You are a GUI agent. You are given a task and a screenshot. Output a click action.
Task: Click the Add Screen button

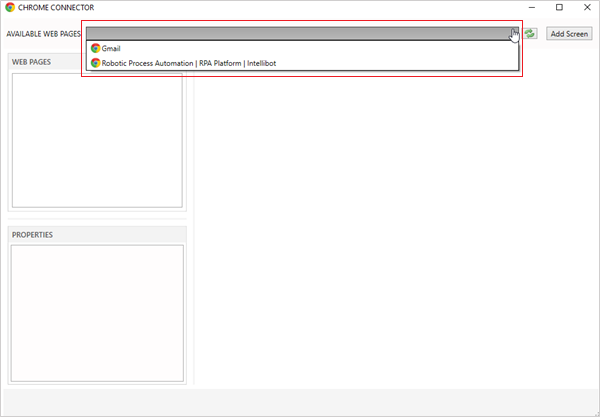[x=569, y=34]
